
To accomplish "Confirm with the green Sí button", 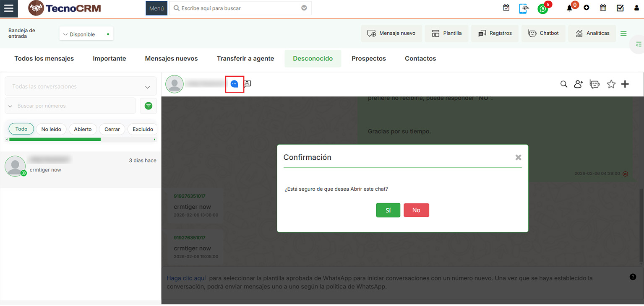I will pos(388,210).
